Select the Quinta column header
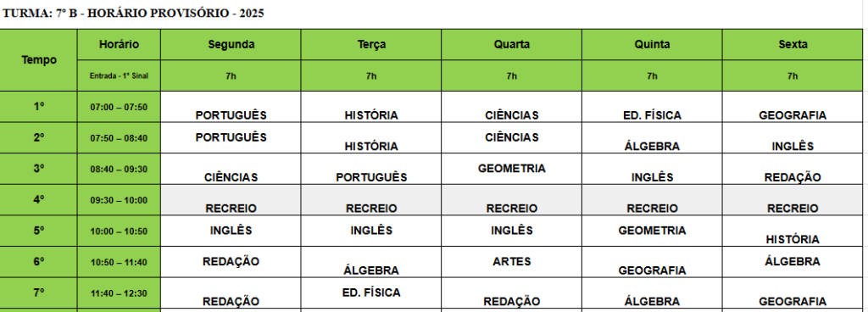 [652, 45]
